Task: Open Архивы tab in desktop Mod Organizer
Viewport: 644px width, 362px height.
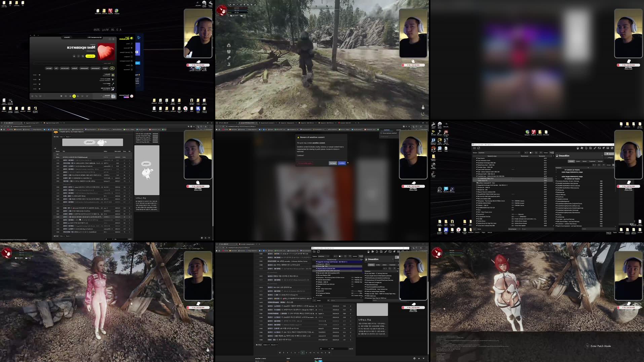Action: 578,161
